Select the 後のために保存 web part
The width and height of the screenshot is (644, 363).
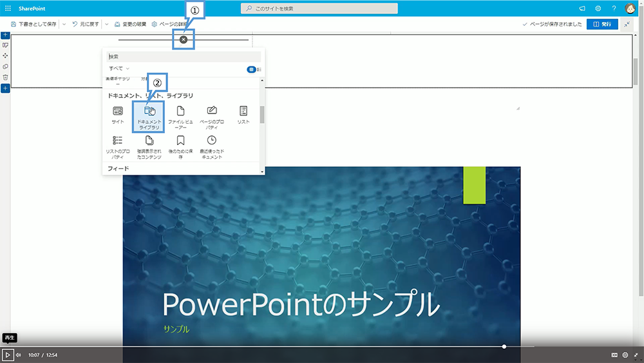click(180, 147)
